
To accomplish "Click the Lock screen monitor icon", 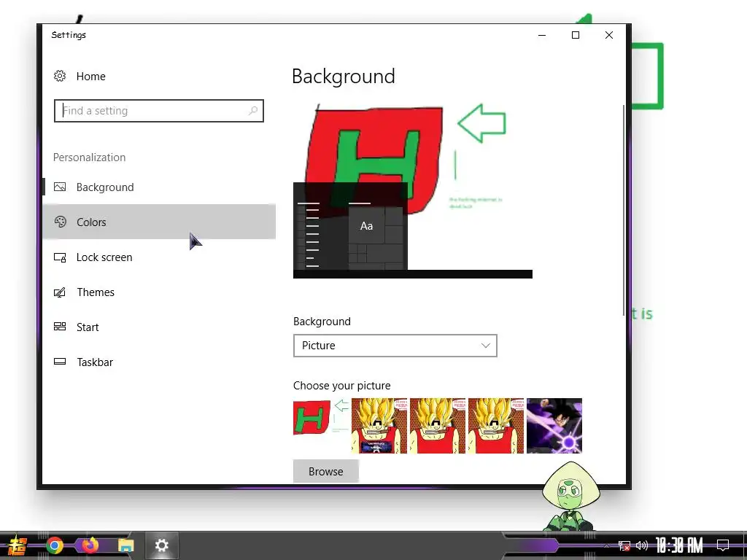I will (60, 257).
